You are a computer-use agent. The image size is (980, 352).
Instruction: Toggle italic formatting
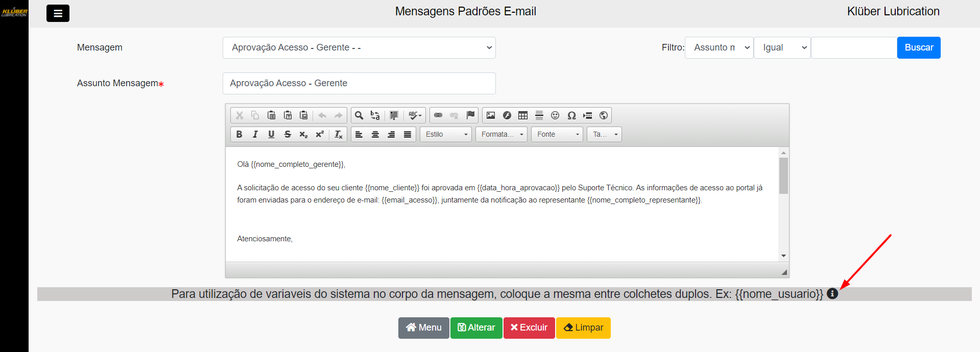(x=255, y=134)
